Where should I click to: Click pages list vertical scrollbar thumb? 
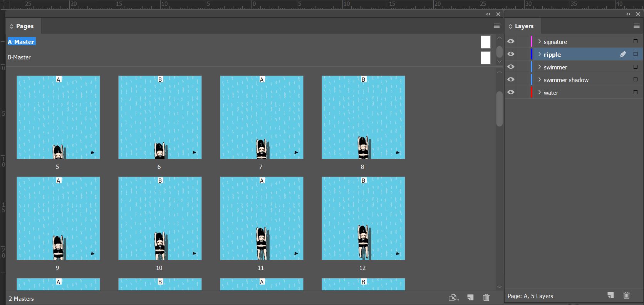[x=499, y=109]
